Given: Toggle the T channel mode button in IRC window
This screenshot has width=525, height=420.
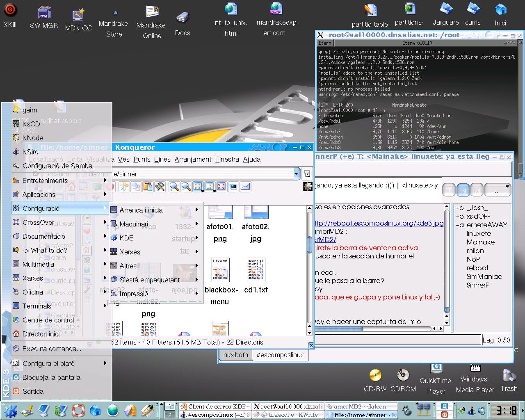Looking at the screenshot, I should click(449, 190).
